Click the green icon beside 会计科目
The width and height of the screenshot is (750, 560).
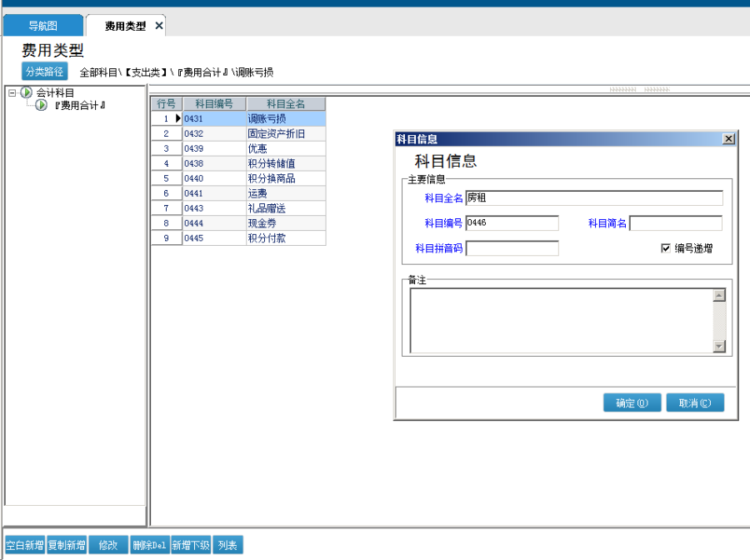point(27,92)
